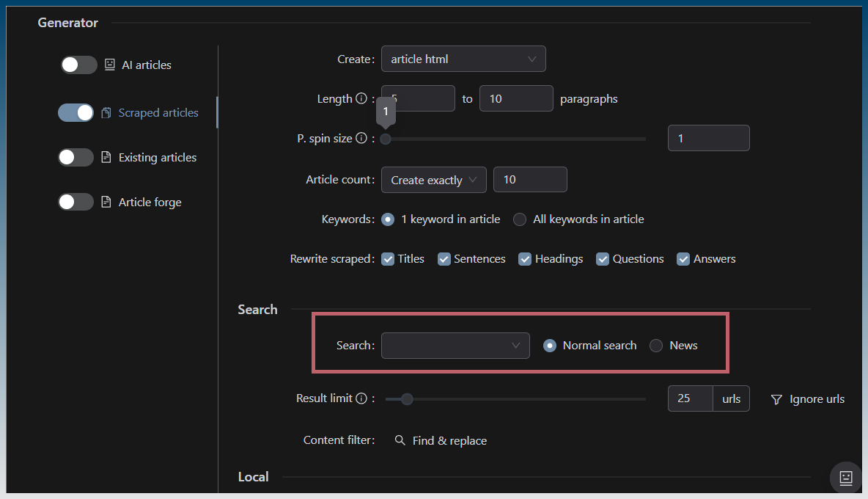The image size is (868, 499).
Task: Enable the AI articles toggle
Action: [x=78, y=65]
